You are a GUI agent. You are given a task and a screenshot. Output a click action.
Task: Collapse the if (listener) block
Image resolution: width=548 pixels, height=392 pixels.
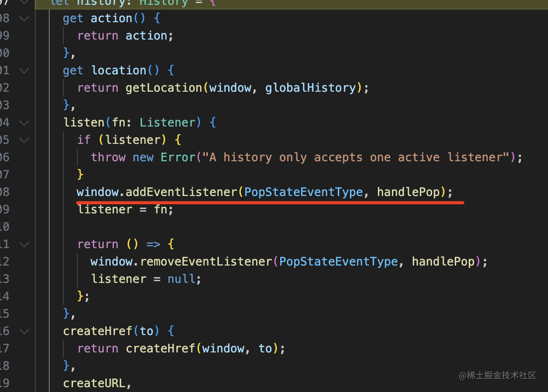point(24,140)
